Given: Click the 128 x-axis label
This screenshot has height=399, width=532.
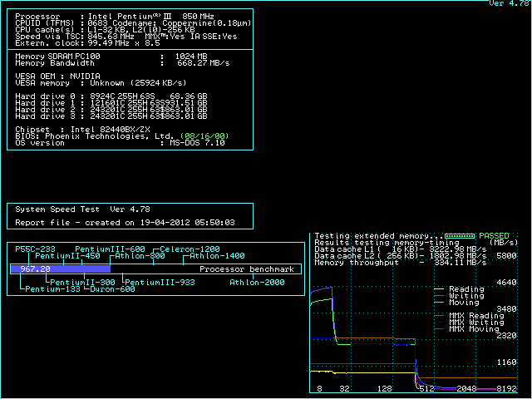Looking at the screenshot, I should point(384,389).
